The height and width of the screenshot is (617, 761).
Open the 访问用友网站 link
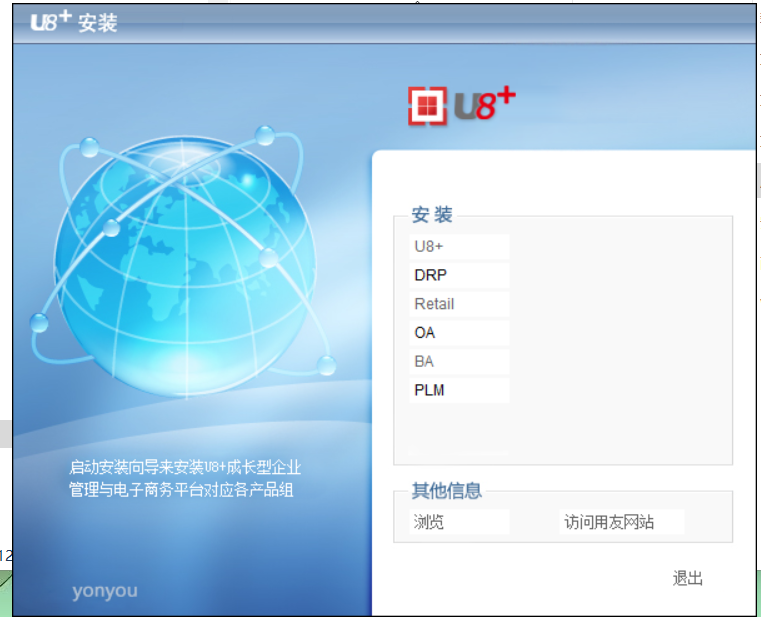click(622, 522)
